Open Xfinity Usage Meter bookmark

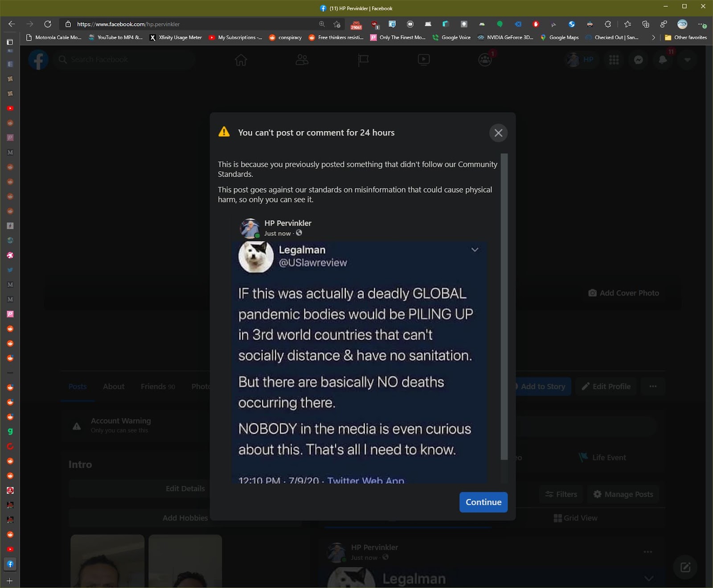coord(176,37)
